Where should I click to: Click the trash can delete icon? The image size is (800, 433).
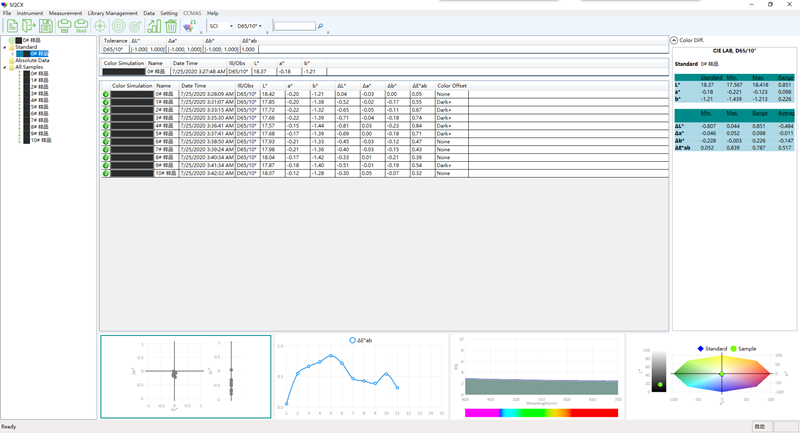pyautogui.click(x=172, y=26)
